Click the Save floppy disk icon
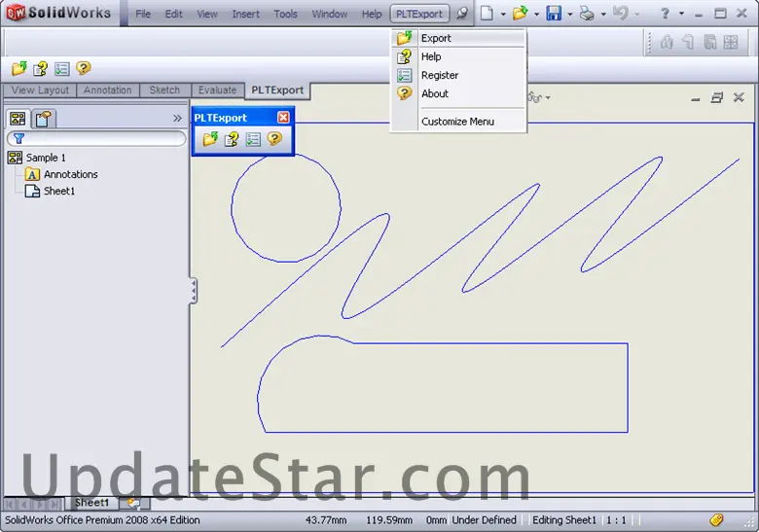The image size is (759, 532). coord(554,13)
